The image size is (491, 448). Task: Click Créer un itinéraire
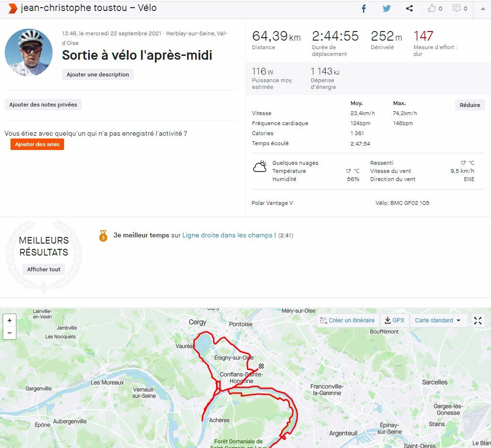pyautogui.click(x=348, y=320)
